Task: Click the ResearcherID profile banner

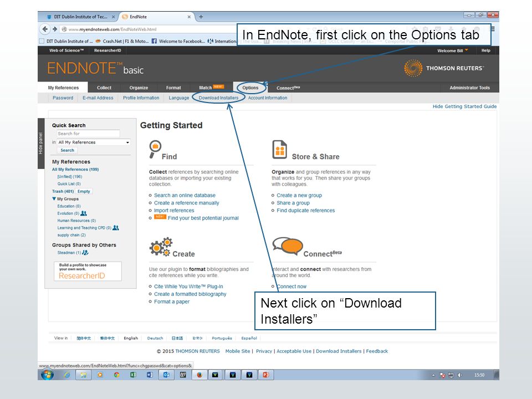Action: (88, 271)
